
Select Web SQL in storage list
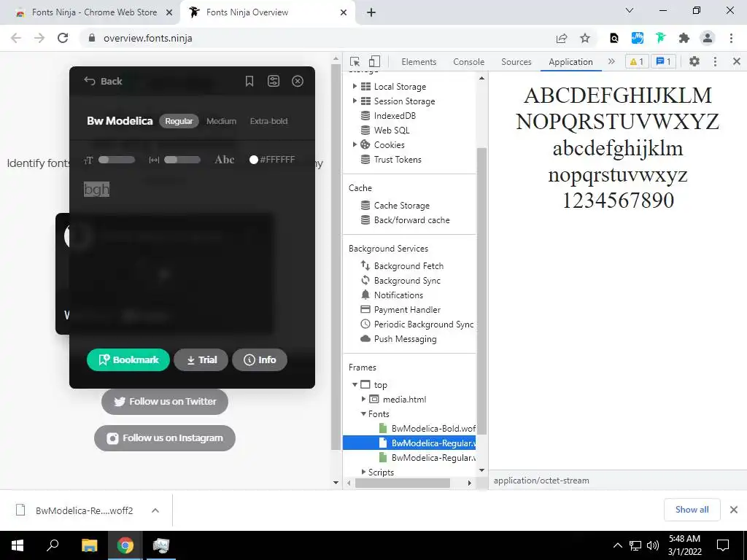pos(392,131)
